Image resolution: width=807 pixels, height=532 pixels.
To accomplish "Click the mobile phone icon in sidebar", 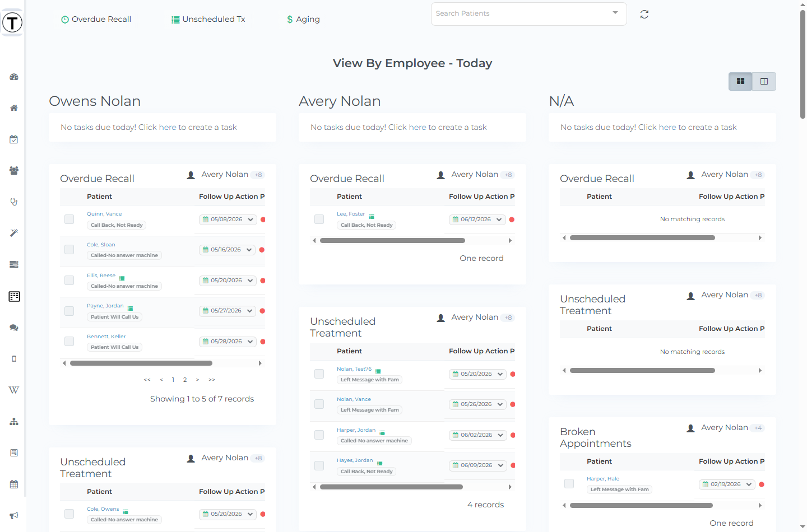I will 14,359.
